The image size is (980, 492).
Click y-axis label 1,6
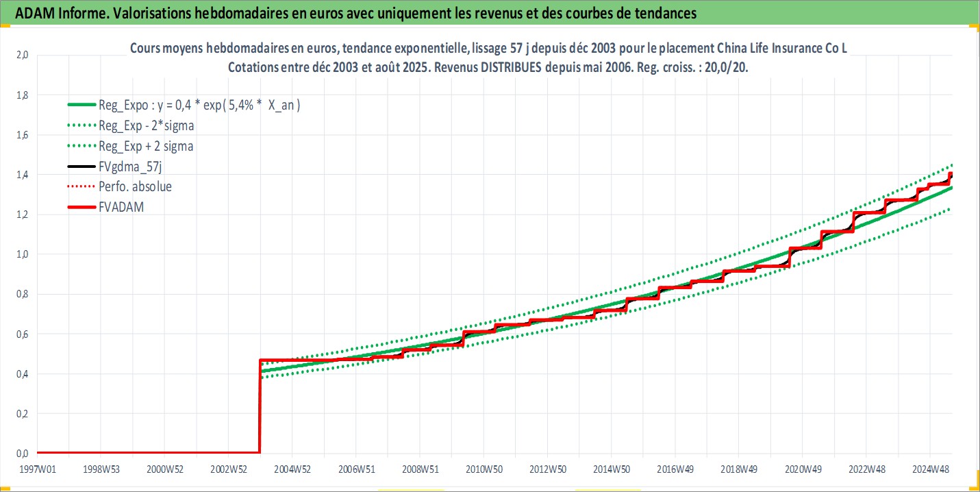[21, 135]
